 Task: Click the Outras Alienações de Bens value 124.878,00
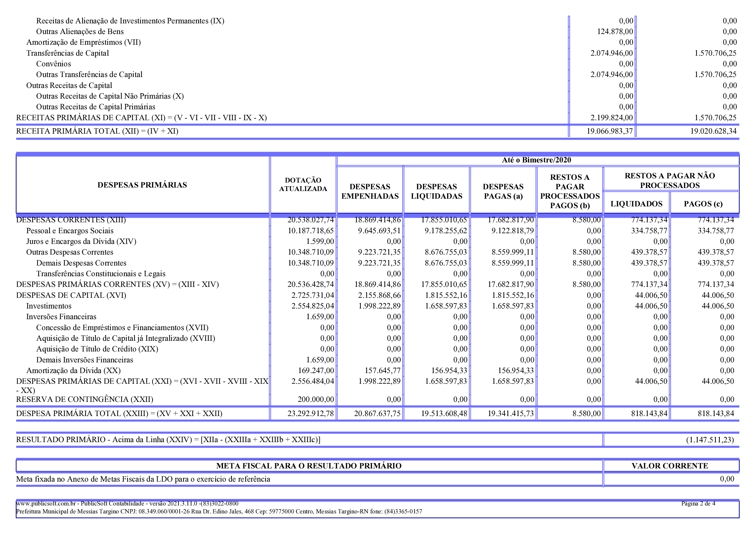[615, 32]
